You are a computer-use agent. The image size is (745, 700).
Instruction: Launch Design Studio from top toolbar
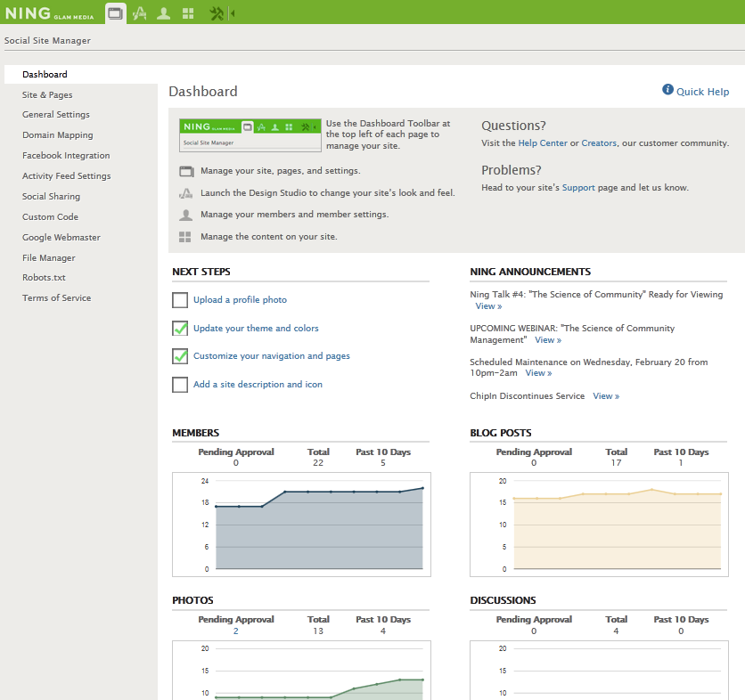[x=139, y=13]
